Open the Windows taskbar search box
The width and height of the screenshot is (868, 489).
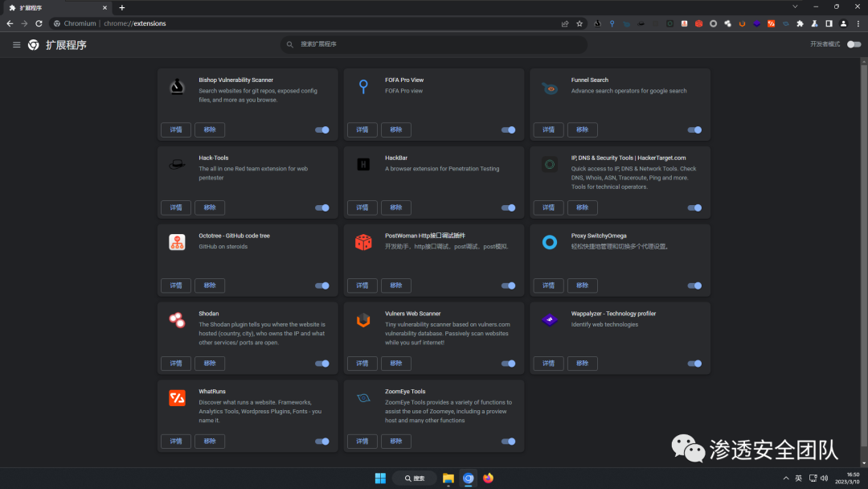[415, 479]
